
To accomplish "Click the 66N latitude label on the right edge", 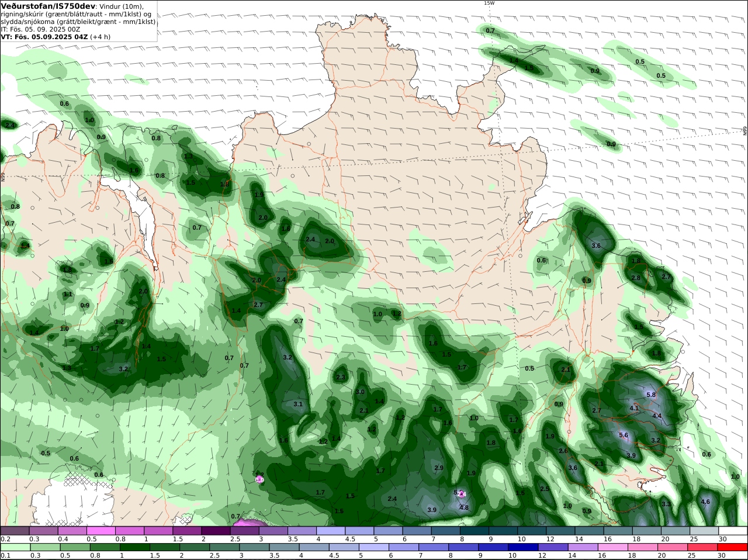I will click(745, 130).
